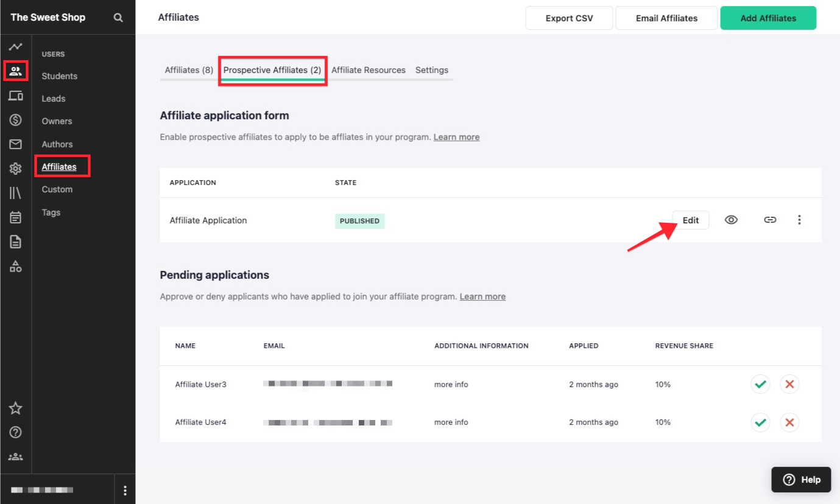
Task: Open the community group icon at sidebar bottom
Action: click(x=16, y=457)
